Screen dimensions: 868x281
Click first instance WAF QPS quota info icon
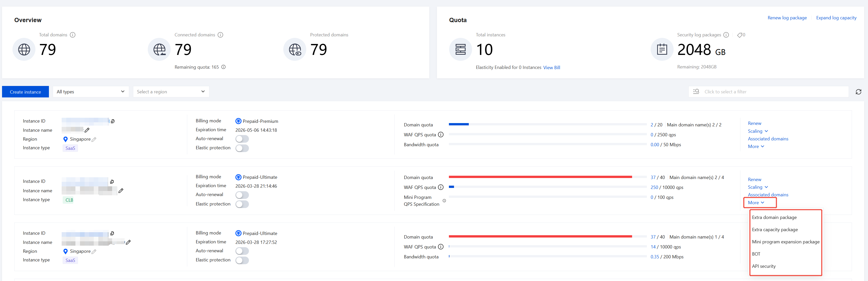coord(441,135)
